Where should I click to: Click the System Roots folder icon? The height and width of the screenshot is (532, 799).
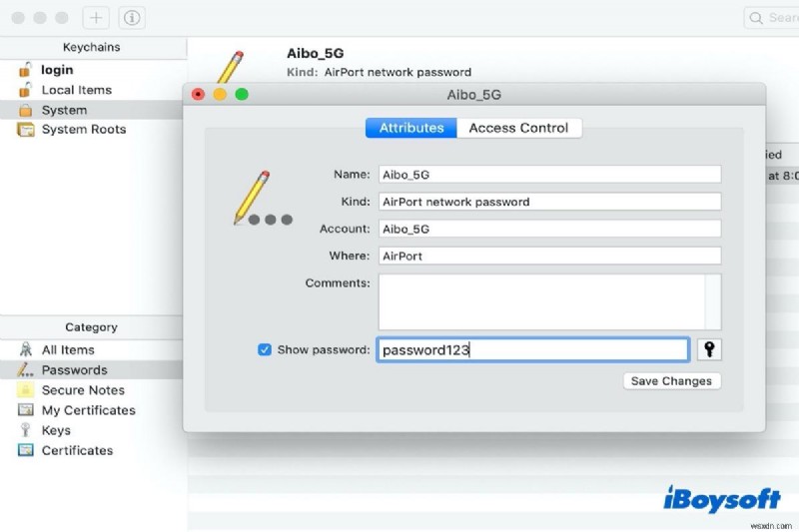click(26, 130)
